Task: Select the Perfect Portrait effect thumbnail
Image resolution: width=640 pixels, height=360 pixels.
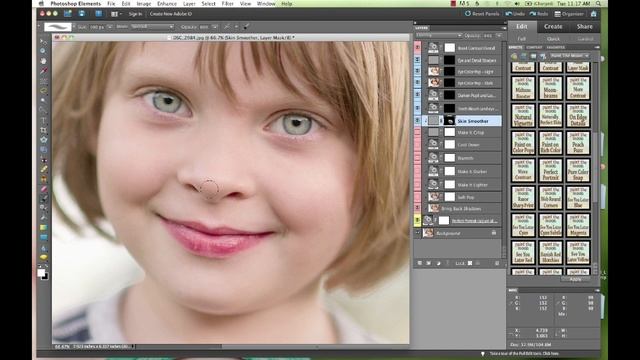Action: pos(550,170)
